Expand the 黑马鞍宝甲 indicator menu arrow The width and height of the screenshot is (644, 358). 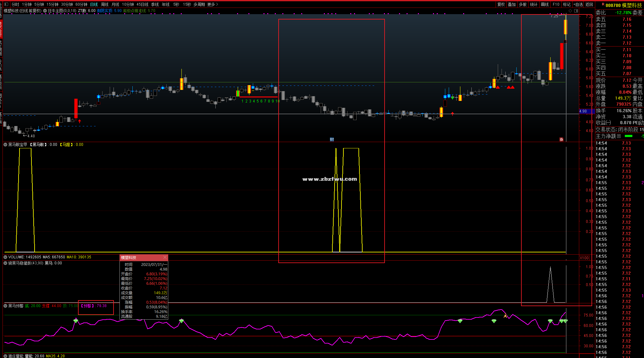(x=5, y=145)
